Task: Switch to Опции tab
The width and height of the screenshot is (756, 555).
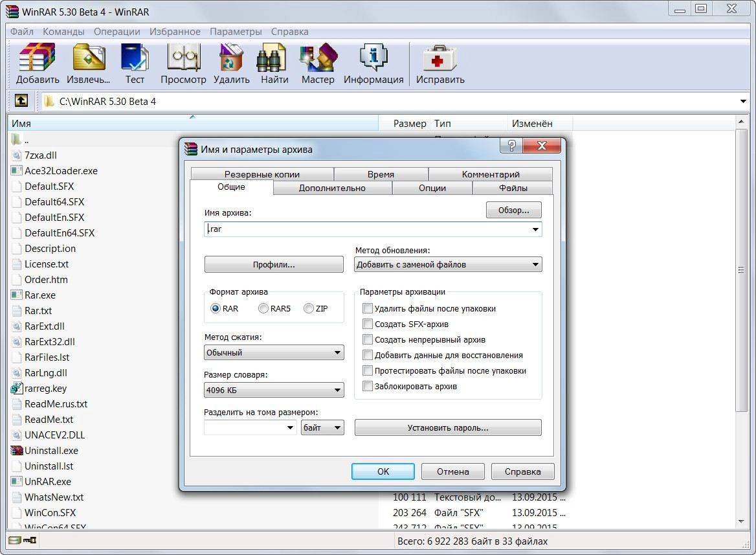Action: click(432, 188)
